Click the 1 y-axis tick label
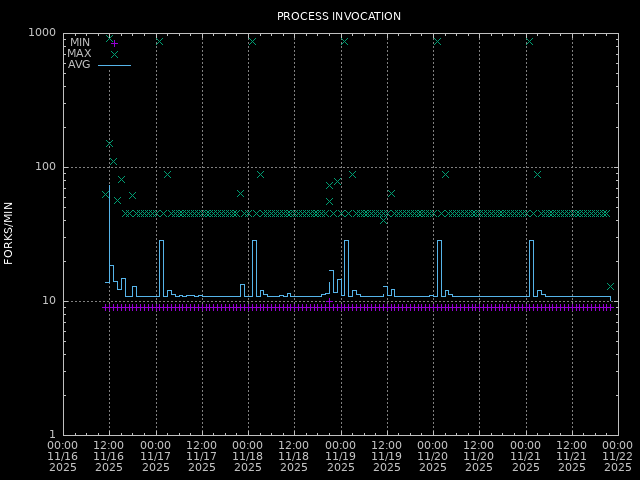Image resolution: width=640 pixels, height=480 pixels. pyautogui.click(x=51, y=435)
